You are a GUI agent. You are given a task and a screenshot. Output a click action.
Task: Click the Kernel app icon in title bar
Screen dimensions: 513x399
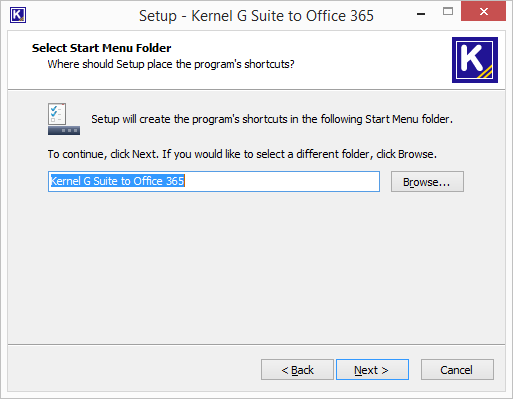coord(18,15)
